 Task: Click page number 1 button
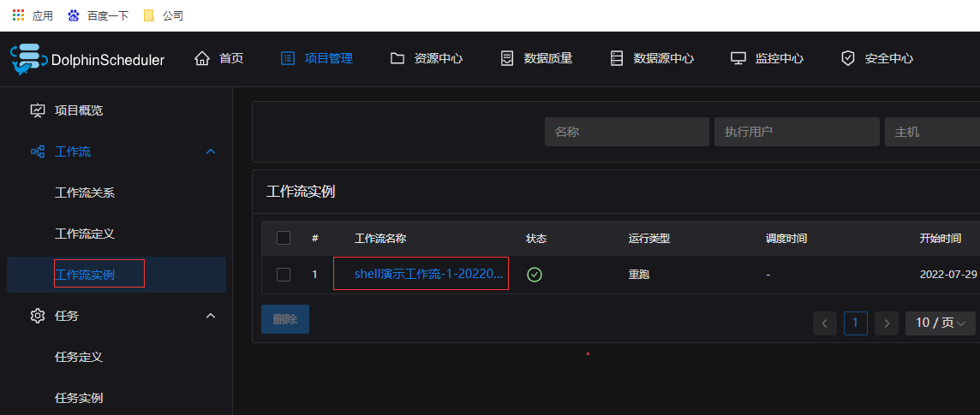pos(855,323)
